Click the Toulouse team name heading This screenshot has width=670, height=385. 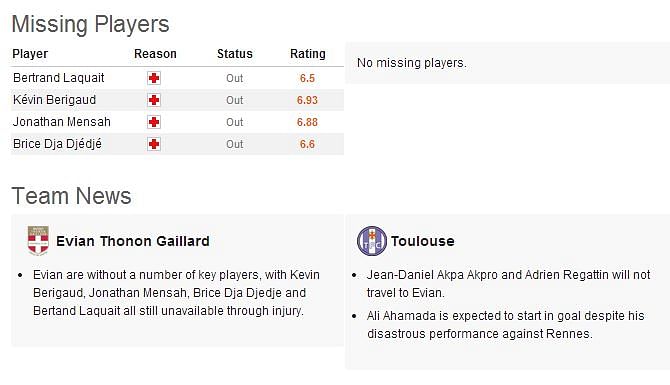(x=423, y=241)
